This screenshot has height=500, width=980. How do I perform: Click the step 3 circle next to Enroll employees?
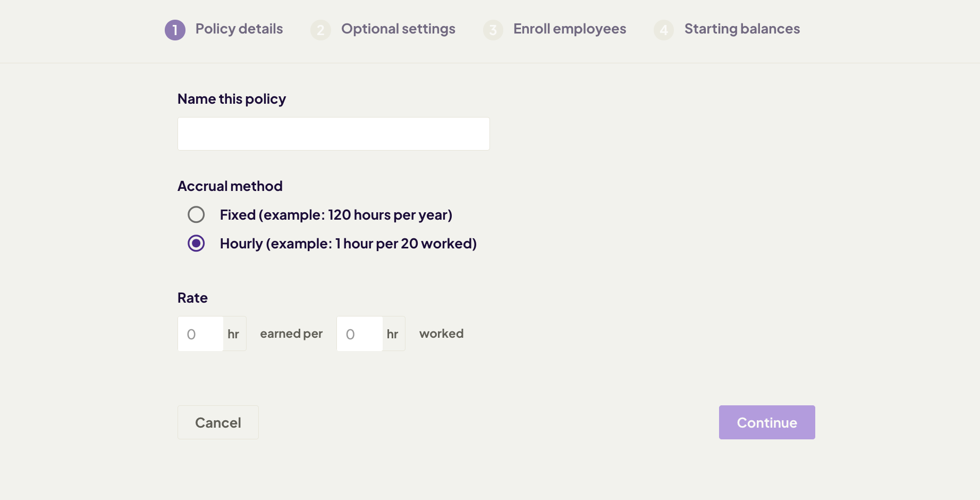pos(493,30)
